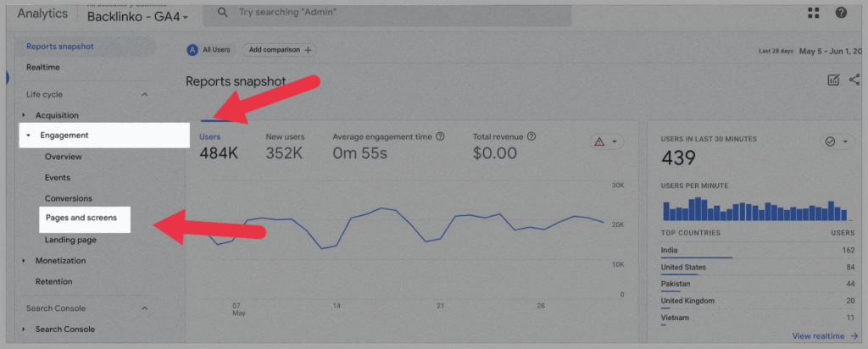The width and height of the screenshot is (868, 349).
Task: Open the Pages and screens report
Action: [81, 219]
